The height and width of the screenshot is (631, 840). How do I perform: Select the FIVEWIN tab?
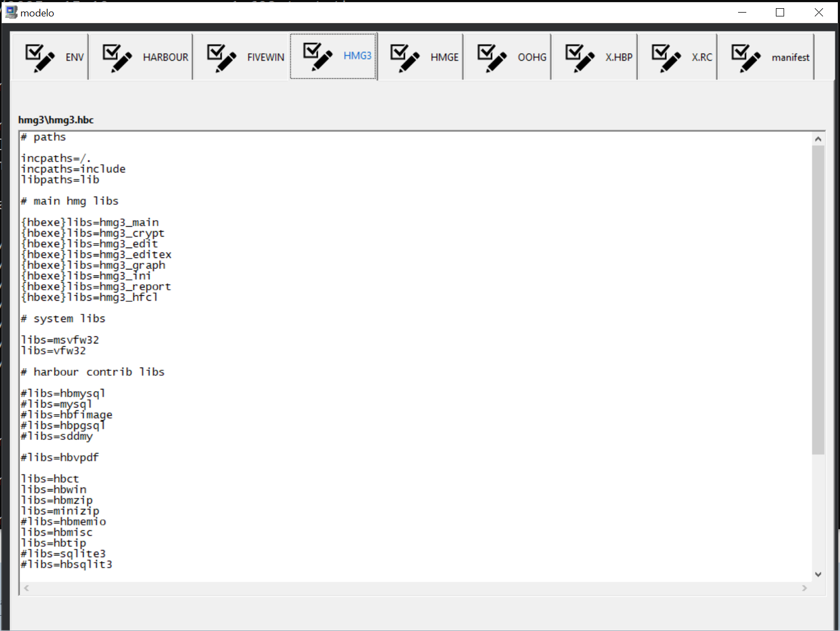tap(242, 57)
